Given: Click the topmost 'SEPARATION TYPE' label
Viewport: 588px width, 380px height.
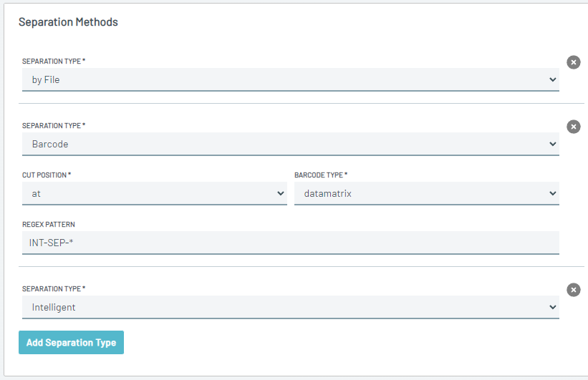Looking at the screenshot, I should pyautogui.click(x=54, y=61).
